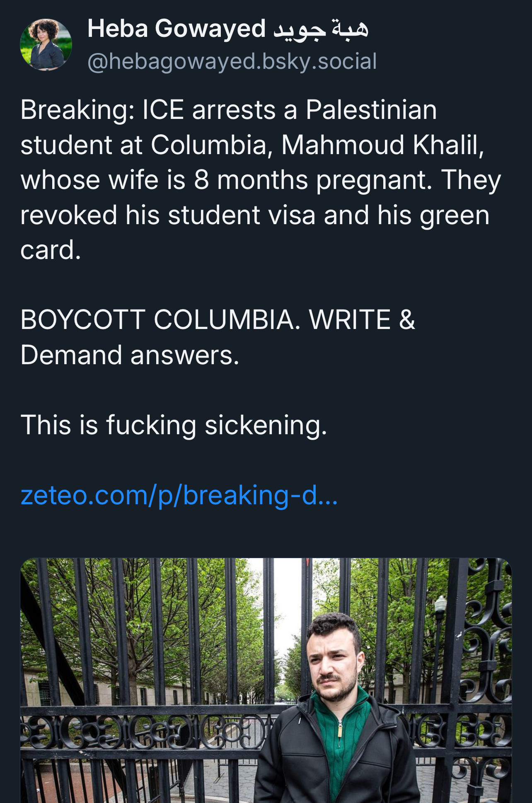Click the display name Heba Gowayed
The height and width of the screenshot is (803, 532).
click(x=176, y=29)
